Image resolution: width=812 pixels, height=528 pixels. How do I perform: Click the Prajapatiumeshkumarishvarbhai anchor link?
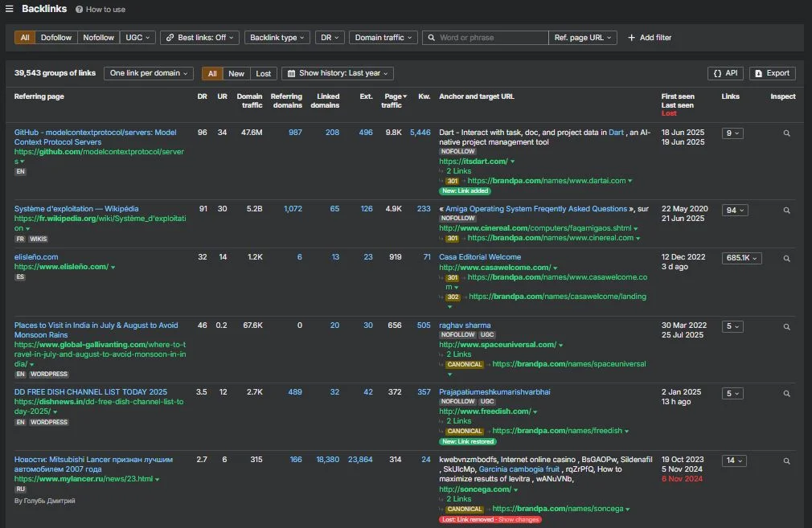pyautogui.click(x=494, y=392)
